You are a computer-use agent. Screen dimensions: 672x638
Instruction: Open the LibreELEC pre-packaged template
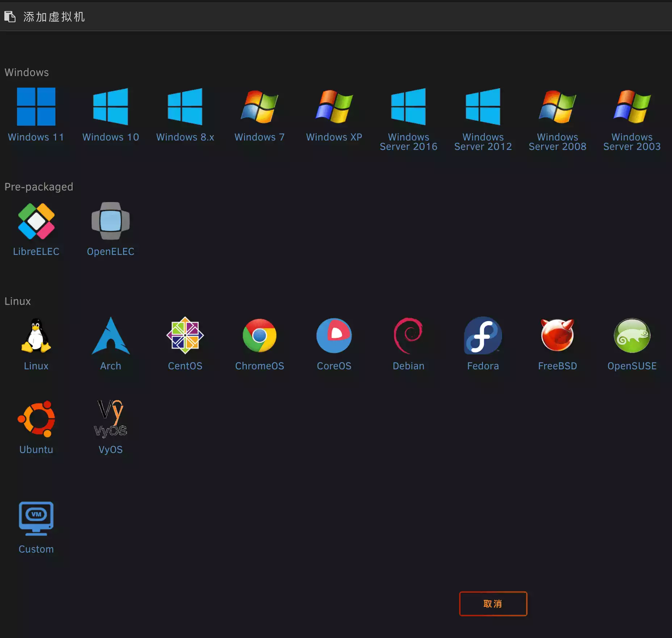[x=36, y=221]
